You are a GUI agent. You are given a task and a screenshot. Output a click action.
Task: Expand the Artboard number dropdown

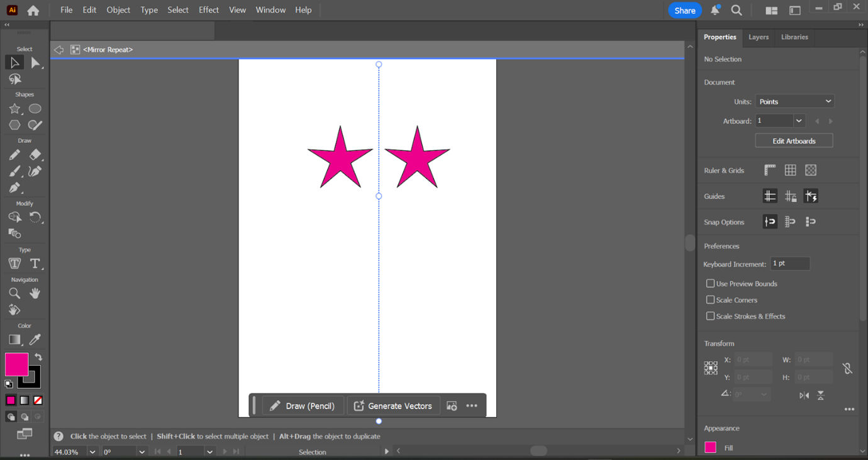[799, 120]
